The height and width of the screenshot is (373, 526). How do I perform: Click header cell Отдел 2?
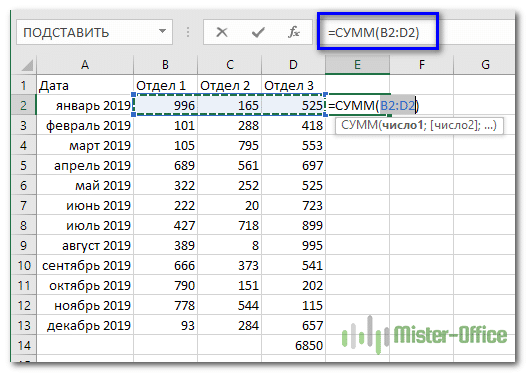229,85
